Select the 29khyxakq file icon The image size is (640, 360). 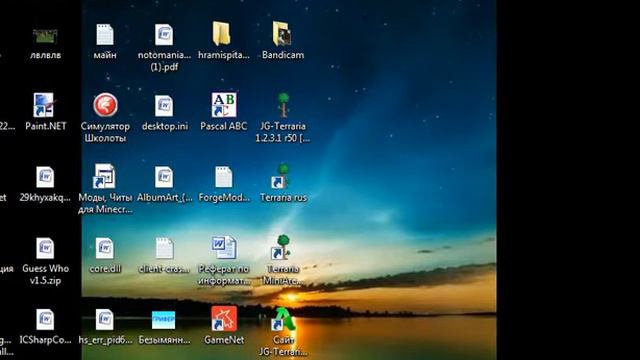click(x=45, y=177)
